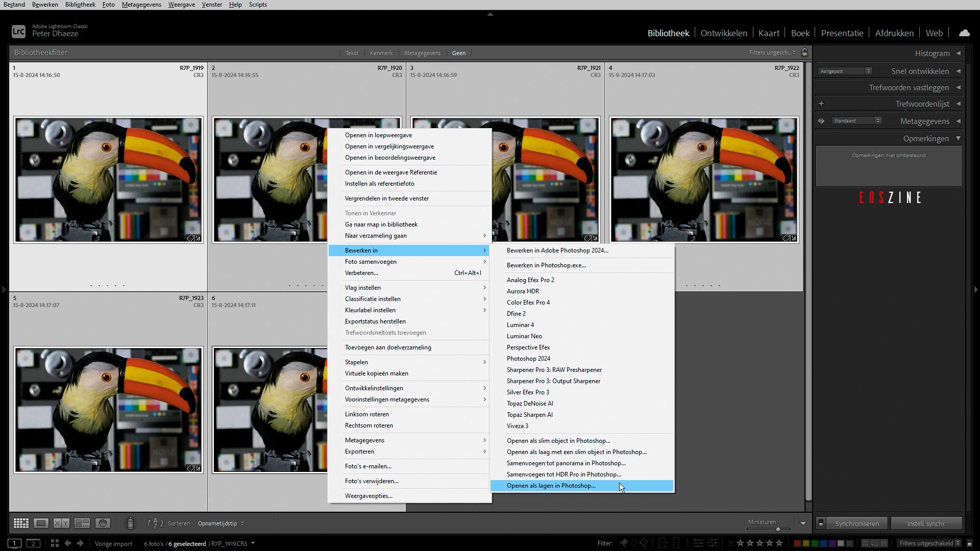Toggle the filter lock icon
The width and height of the screenshot is (980, 551).
(805, 53)
